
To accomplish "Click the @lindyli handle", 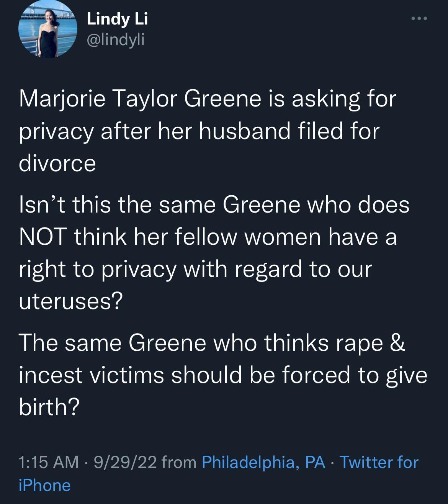I will 116,40.
